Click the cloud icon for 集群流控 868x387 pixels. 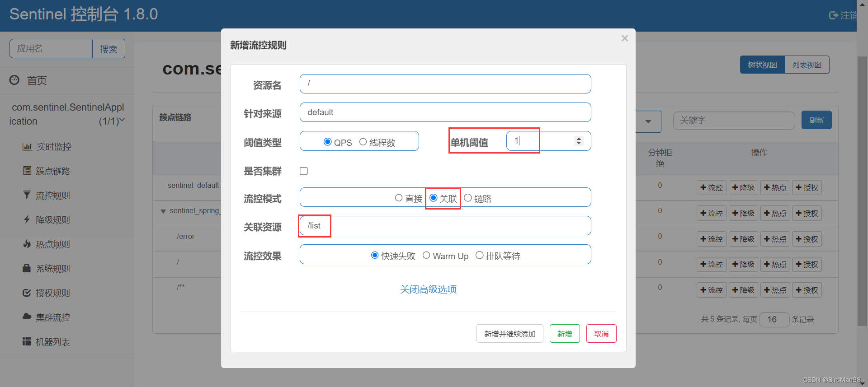click(27, 317)
